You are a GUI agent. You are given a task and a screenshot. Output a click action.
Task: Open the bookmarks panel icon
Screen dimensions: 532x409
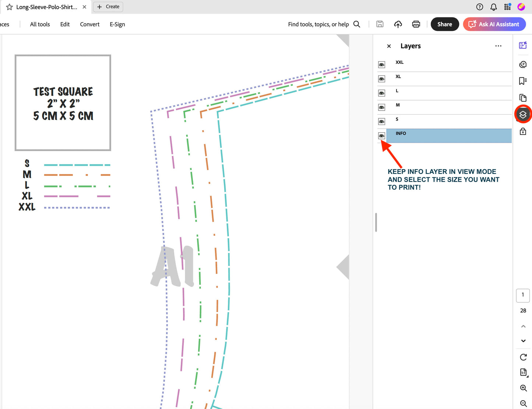tap(523, 81)
